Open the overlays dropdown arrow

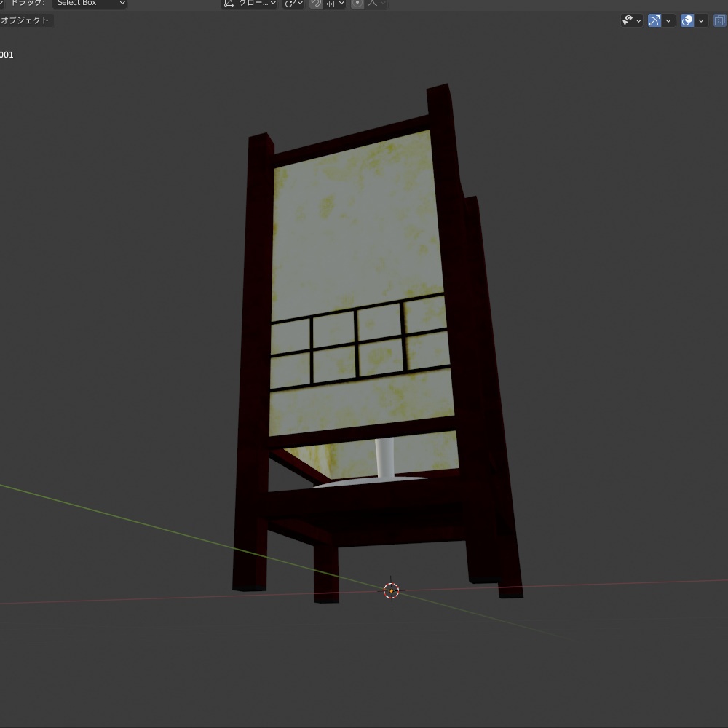pyautogui.click(x=701, y=20)
